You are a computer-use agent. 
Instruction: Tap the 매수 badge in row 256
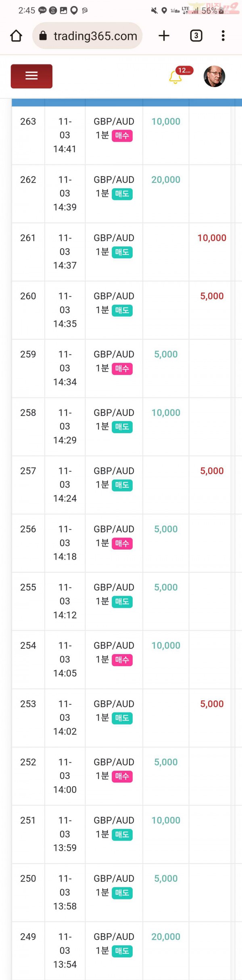click(122, 544)
